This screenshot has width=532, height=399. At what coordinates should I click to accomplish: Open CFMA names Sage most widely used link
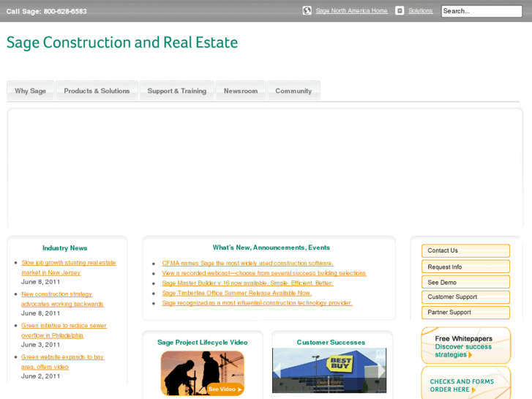pyautogui.click(x=247, y=263)
